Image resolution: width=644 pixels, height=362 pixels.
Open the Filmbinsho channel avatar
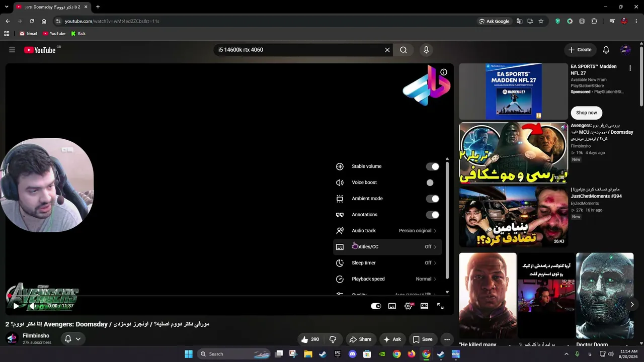click(x=12, y=338)
